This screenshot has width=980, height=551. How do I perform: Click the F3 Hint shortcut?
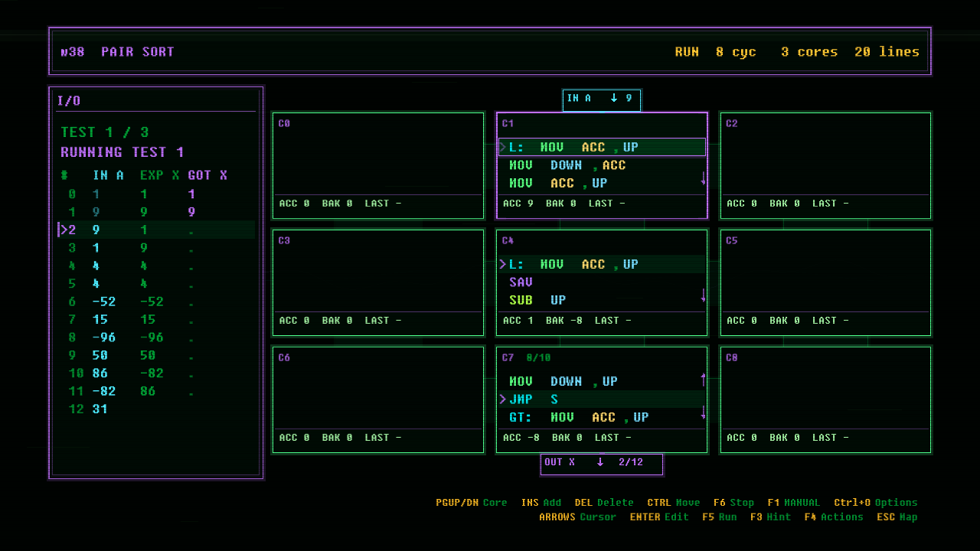770,517
